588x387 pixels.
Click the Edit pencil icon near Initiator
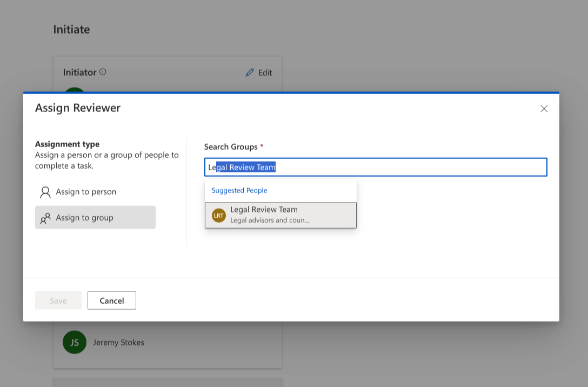[250, 72]
